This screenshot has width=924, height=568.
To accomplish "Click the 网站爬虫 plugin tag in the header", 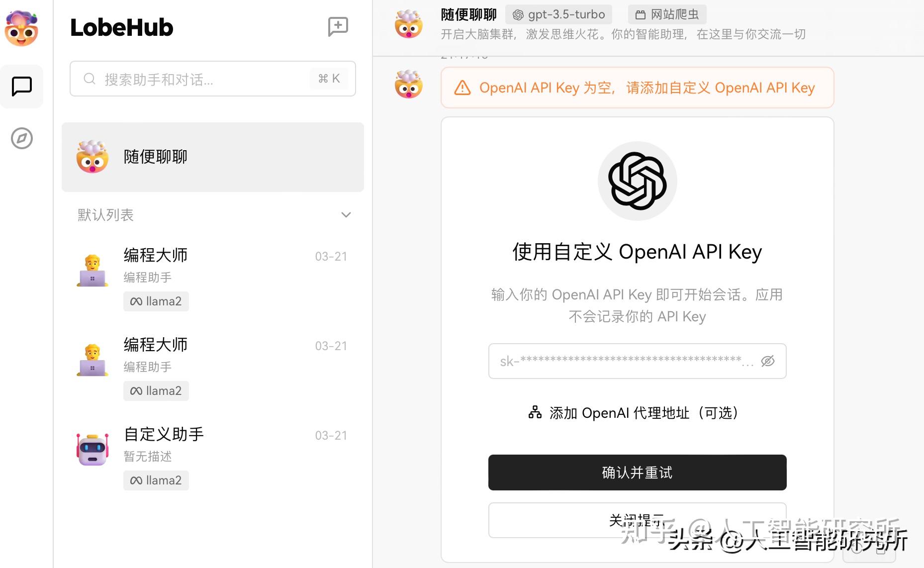I will [667, 14].
